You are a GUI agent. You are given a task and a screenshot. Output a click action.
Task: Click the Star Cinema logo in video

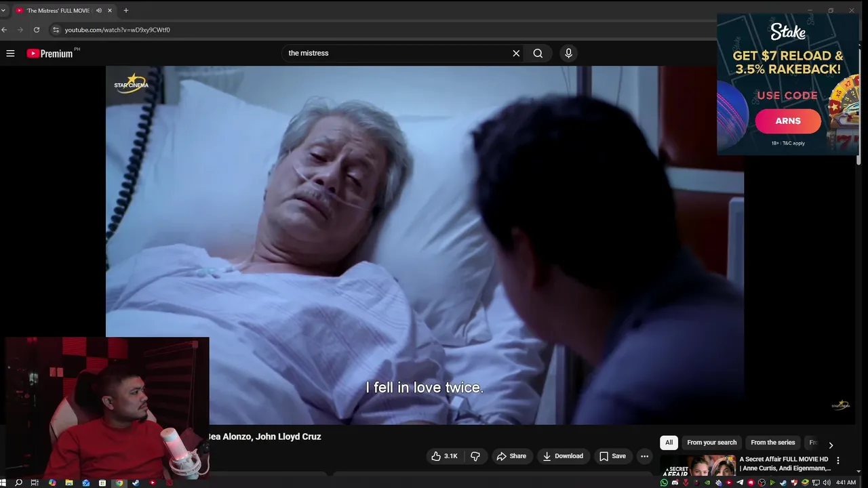[x=131, y=83]
